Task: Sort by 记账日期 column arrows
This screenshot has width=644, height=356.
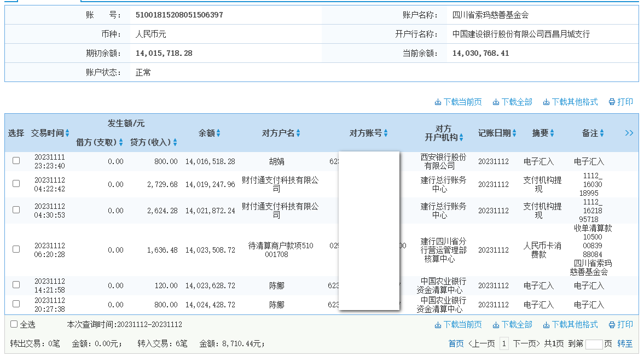Action: click(x=514, y=133)
